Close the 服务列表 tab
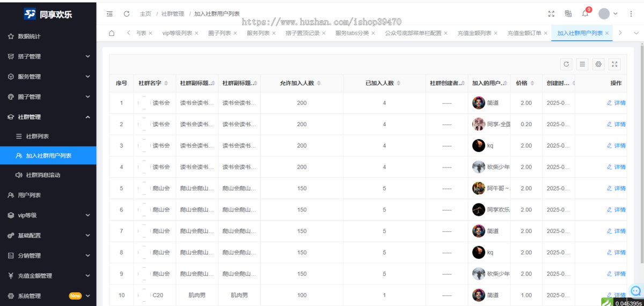This screenshot has width=644, height=306. (274, 33)
